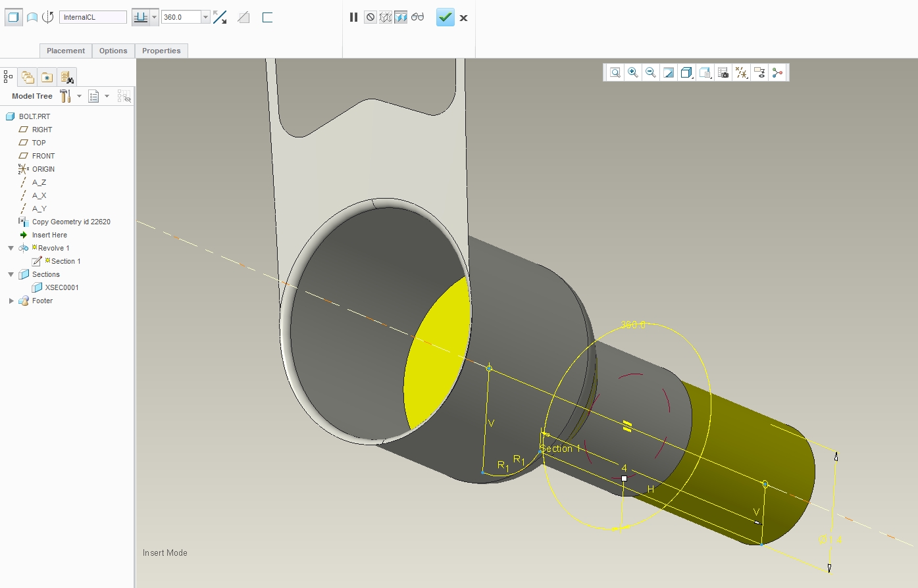The width and height of the screenshot is (918, 588).
Task: Select A_Y datum axis
Action: (x=39, y=208)
